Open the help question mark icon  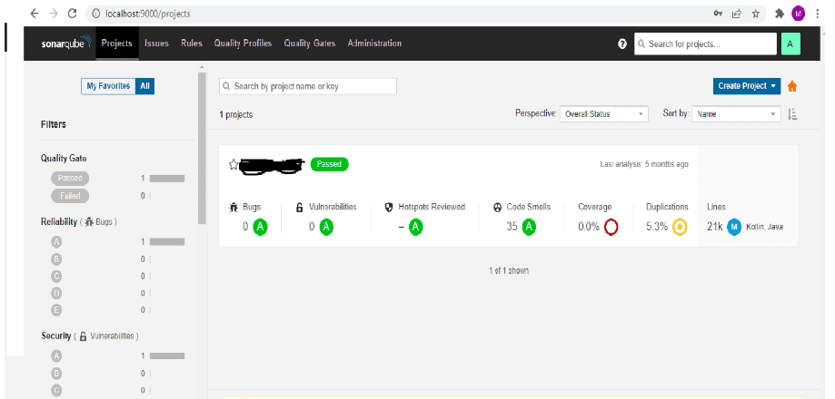pos(622,44)
